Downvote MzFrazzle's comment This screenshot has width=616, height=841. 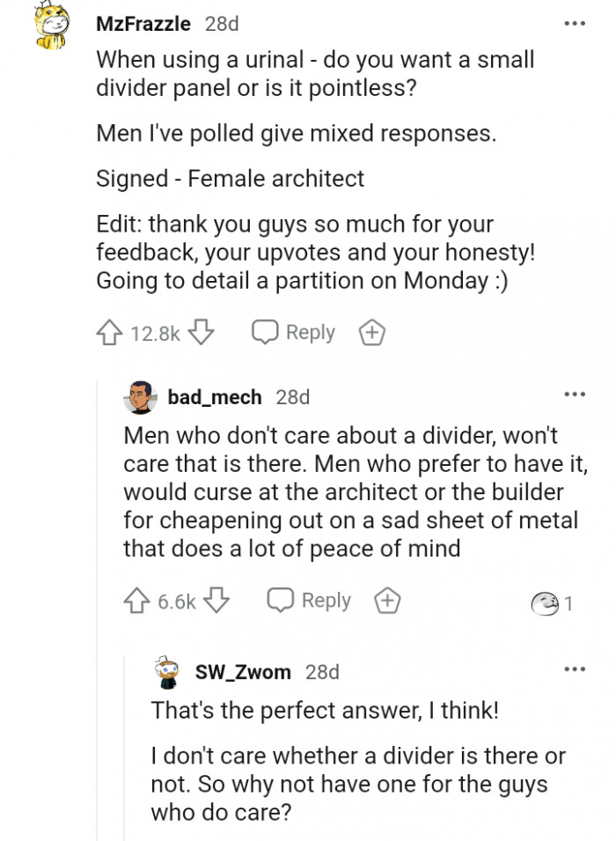pos(202,333)
